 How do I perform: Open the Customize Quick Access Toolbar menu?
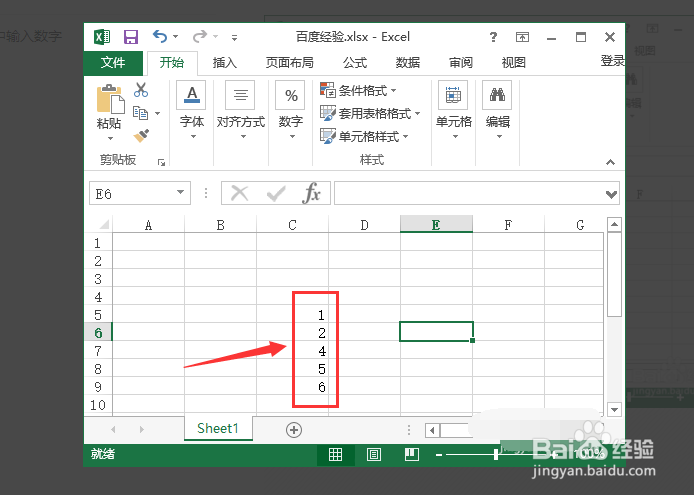234,38
